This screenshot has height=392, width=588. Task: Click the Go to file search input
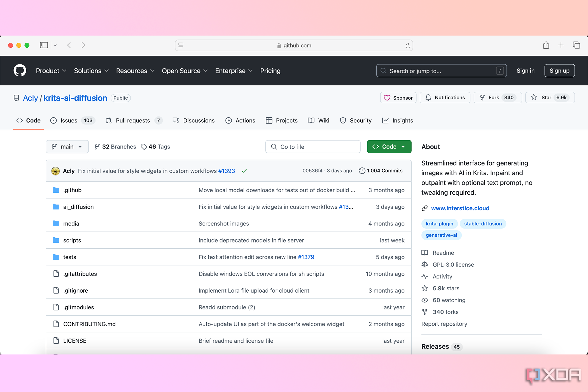coord(313,146)
